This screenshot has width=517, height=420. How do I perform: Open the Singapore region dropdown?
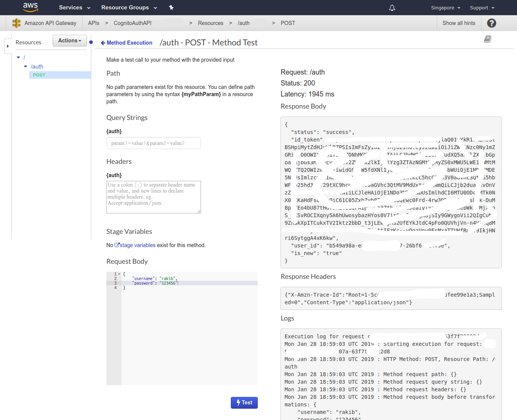(445, 8)
